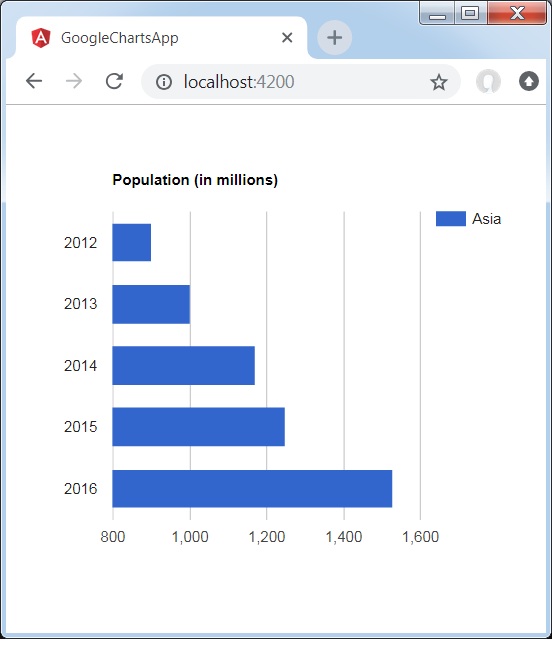The width and height of the screenshot is (552, 652).
Task: Open the site information icon
Action: tap(164, 82)
